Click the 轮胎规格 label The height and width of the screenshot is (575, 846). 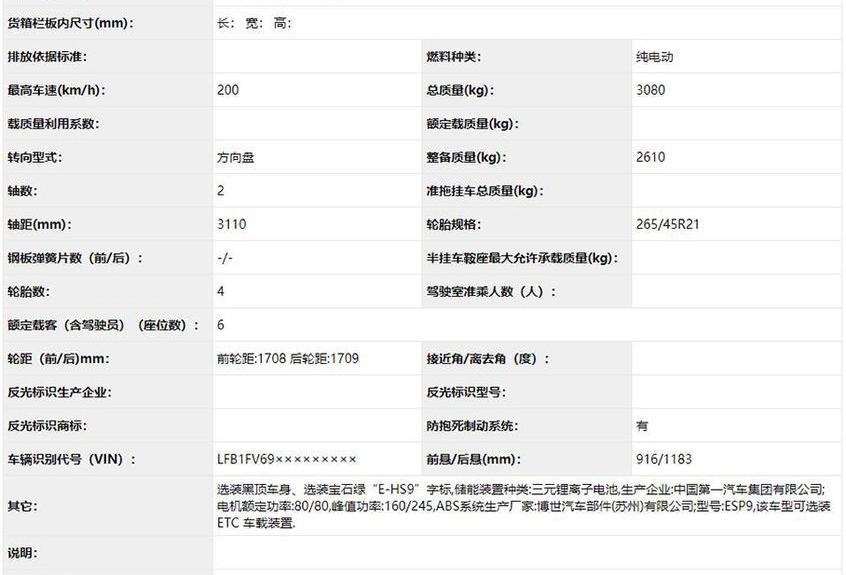pos(453,224)
